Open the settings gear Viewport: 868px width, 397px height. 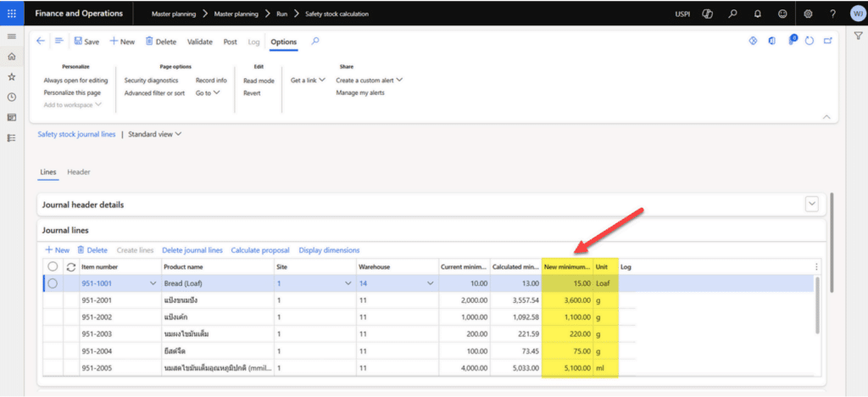[808, 14]
